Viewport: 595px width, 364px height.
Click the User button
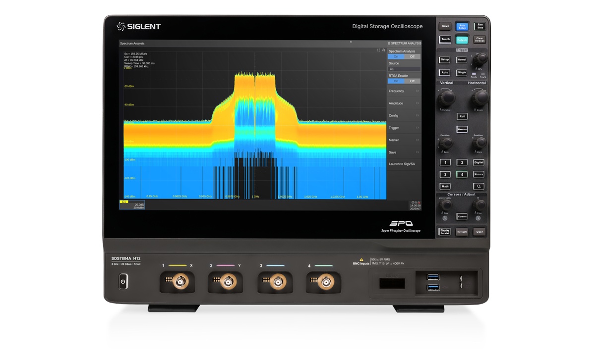pyautogui.click(x=479, y=232)
